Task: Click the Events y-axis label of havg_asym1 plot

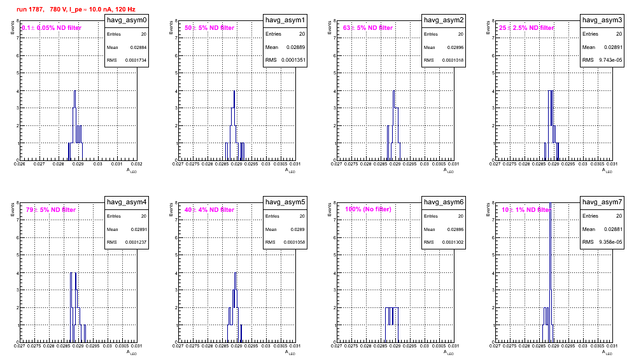Action: point(171,27)
